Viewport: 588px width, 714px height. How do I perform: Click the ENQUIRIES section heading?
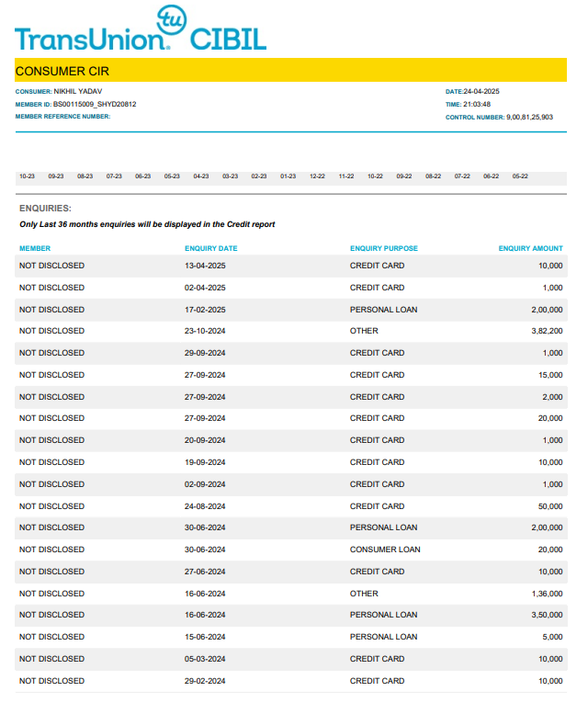pos(45,209)
